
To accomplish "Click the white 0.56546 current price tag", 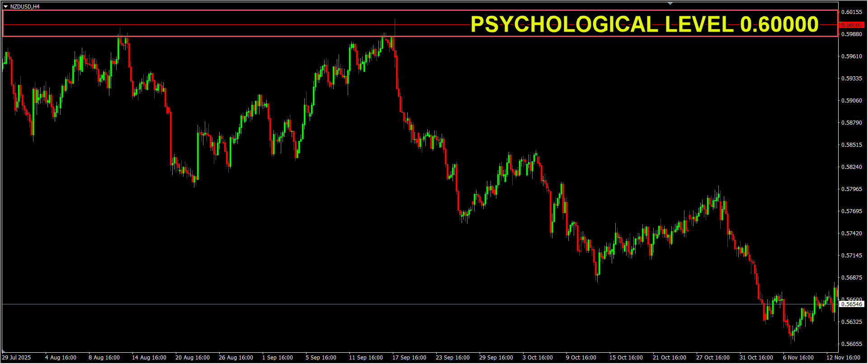I will (x=852, y=304).
